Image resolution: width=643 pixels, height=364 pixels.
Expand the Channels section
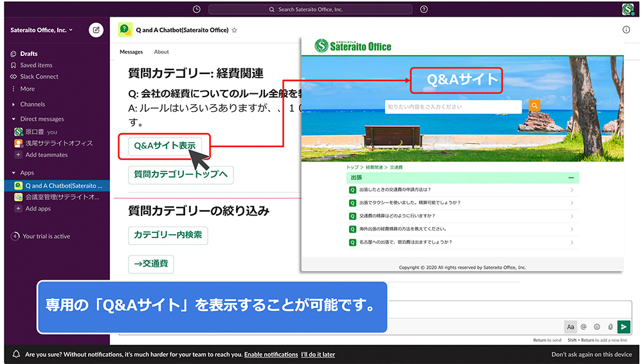(14, 104)
